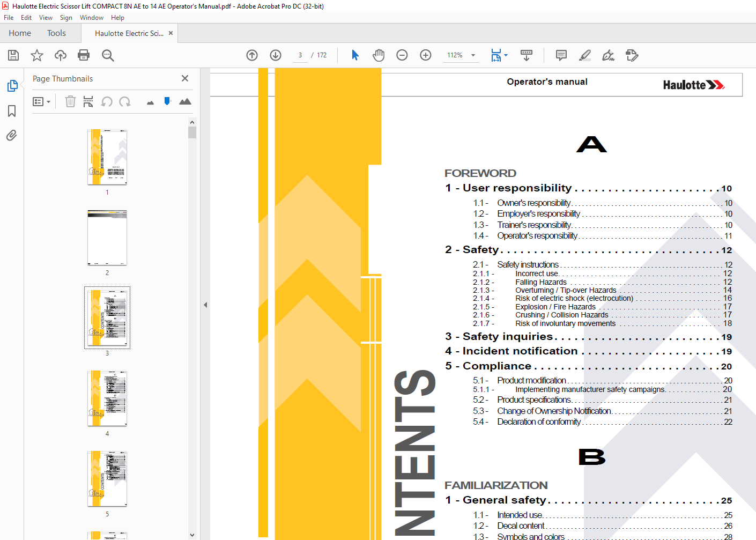This screenshot has height=540, width=756.
Task: Choose the Selection arrow tool
Action: click(x=355, y=55)
